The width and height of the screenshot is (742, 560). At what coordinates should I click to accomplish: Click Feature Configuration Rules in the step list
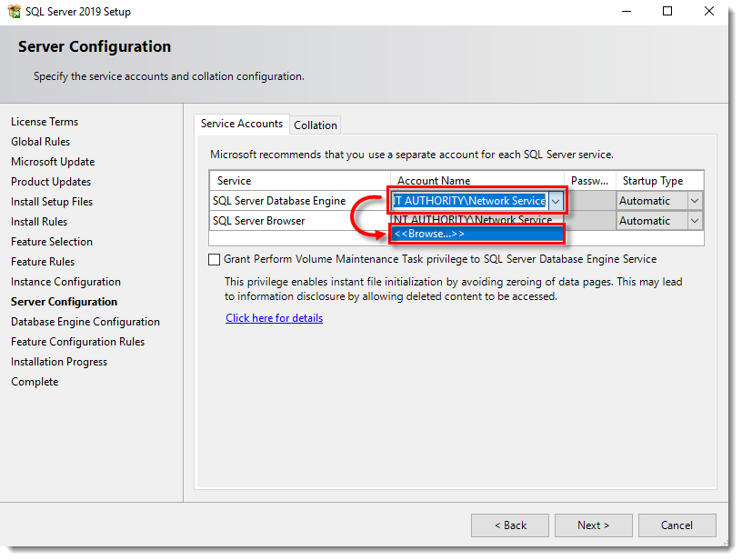click(x=78, y=342)
